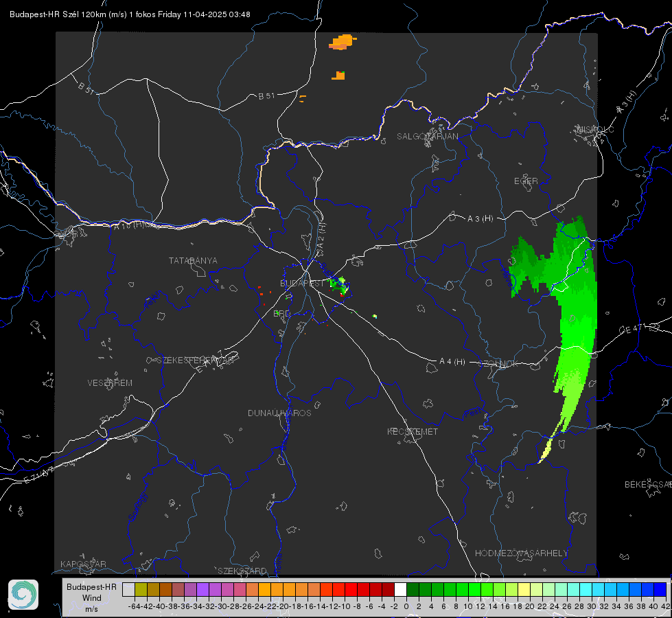Viewport: 672px width, 618px height.
Task: Click the KECSKEMÉT label
Action: click(413, 432)
